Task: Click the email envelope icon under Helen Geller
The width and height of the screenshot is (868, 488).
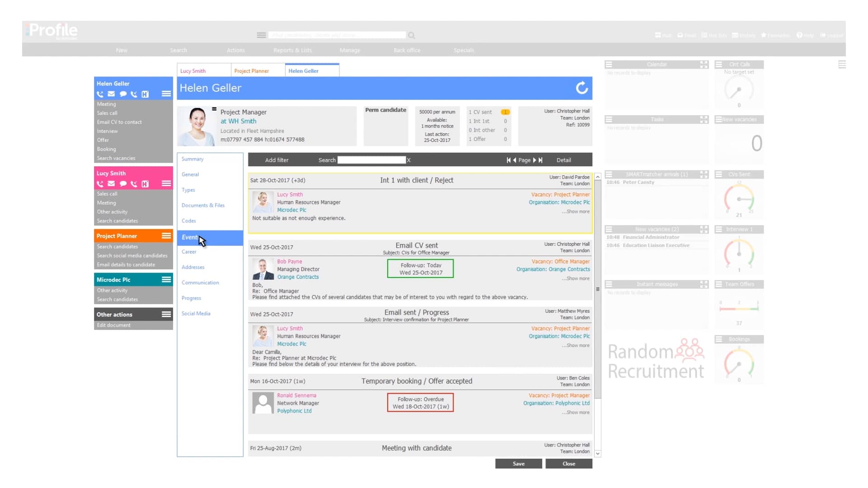Action: pyautogui.click(x=111, y=94)
